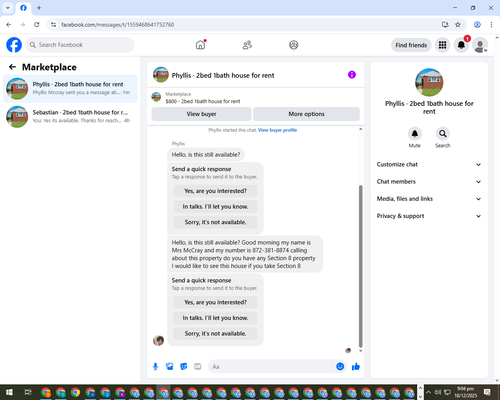Mute the chat with bell icon

415,134
